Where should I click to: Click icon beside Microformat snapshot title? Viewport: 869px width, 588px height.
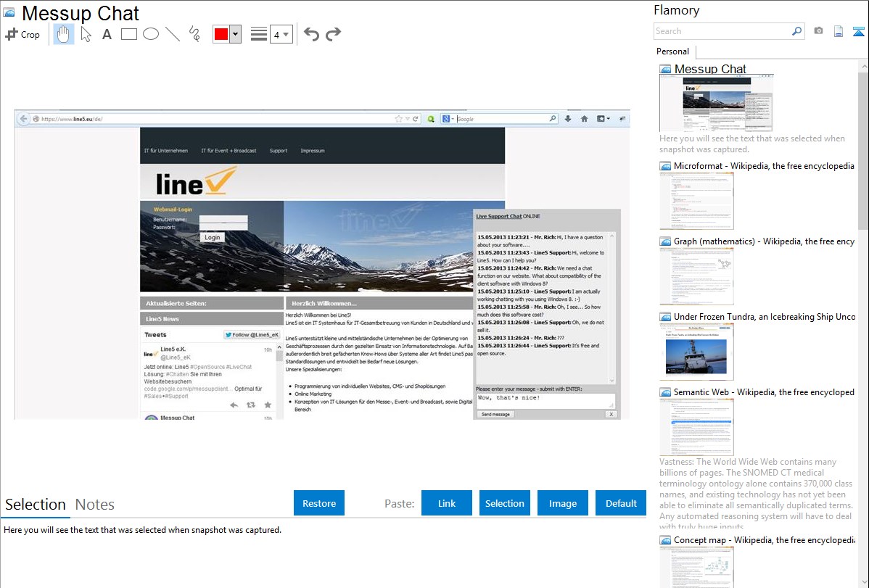(x=665, y=166)
